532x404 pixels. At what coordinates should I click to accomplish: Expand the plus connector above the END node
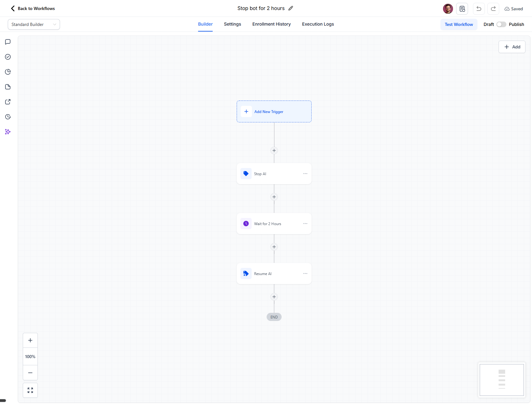(274, 297)
